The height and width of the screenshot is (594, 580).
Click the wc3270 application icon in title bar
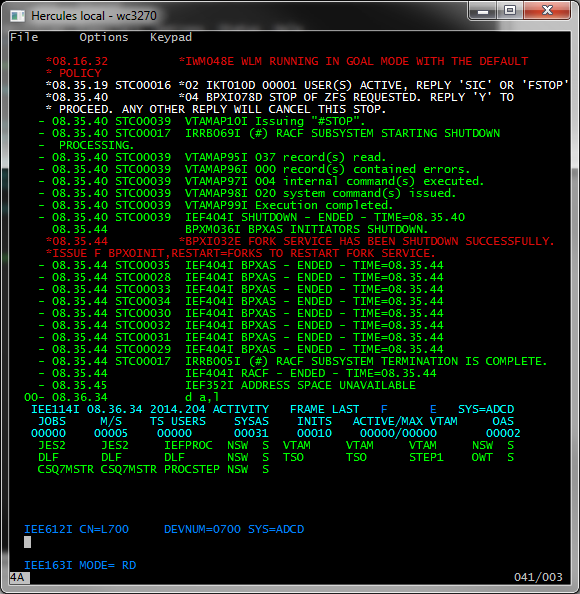(17, 16)
